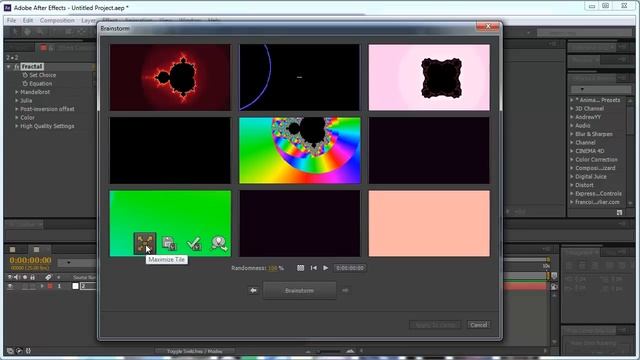Image resolution: width=640 pixels, height=360 pixels.
Task: Select the red Mandelbrot variant thumbnail
Action: 170,77
